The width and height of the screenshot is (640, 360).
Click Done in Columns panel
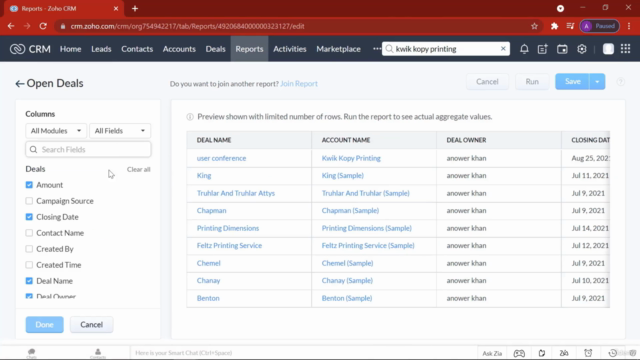(44, 324)
